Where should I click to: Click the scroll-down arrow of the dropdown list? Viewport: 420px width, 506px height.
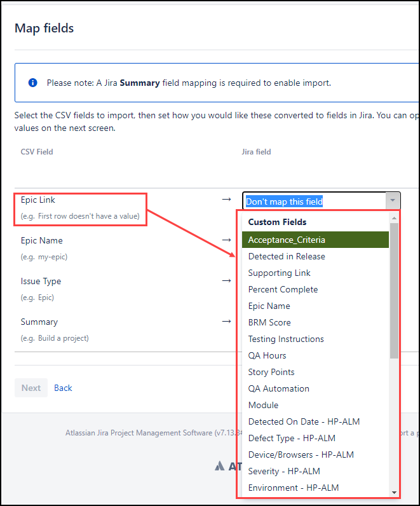394,493
